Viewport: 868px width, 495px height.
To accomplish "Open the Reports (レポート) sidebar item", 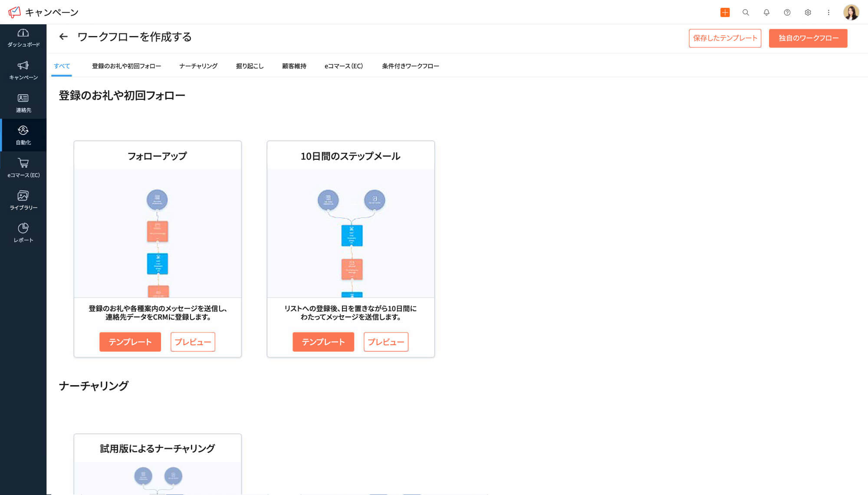I will pyautogui.click(x=23, y=233).
